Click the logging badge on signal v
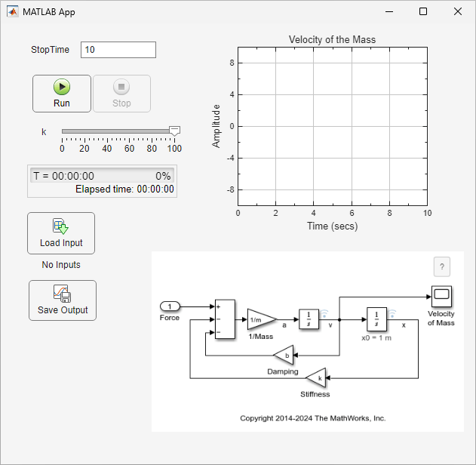This screenshot has width=476, height=465. point(324,313)
